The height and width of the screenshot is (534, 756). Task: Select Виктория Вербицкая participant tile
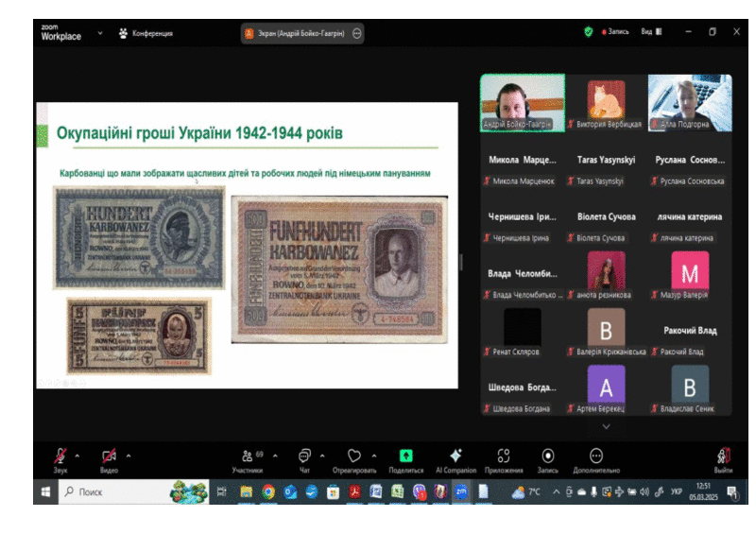[x=606, y=103]
